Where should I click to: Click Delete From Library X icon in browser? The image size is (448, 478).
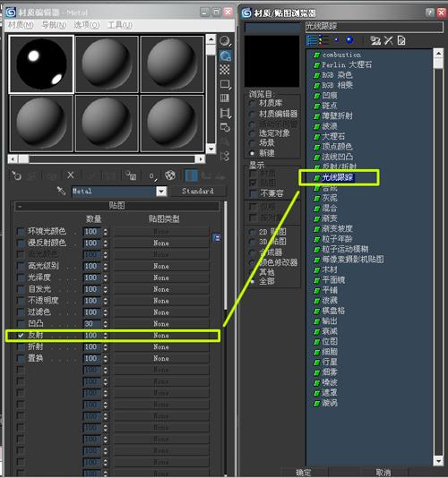(x=388, y=40)
